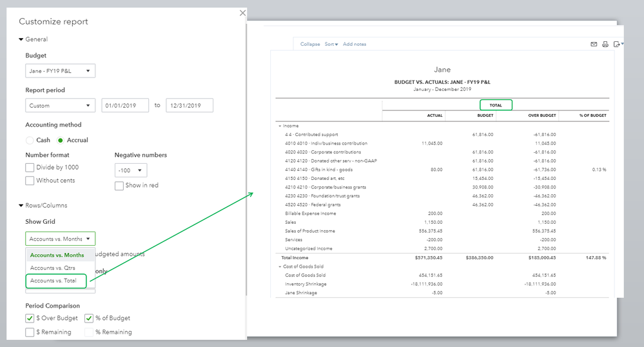Click Total Income 147.88 % value
644x347 pixels.
[x=596, y=258]
